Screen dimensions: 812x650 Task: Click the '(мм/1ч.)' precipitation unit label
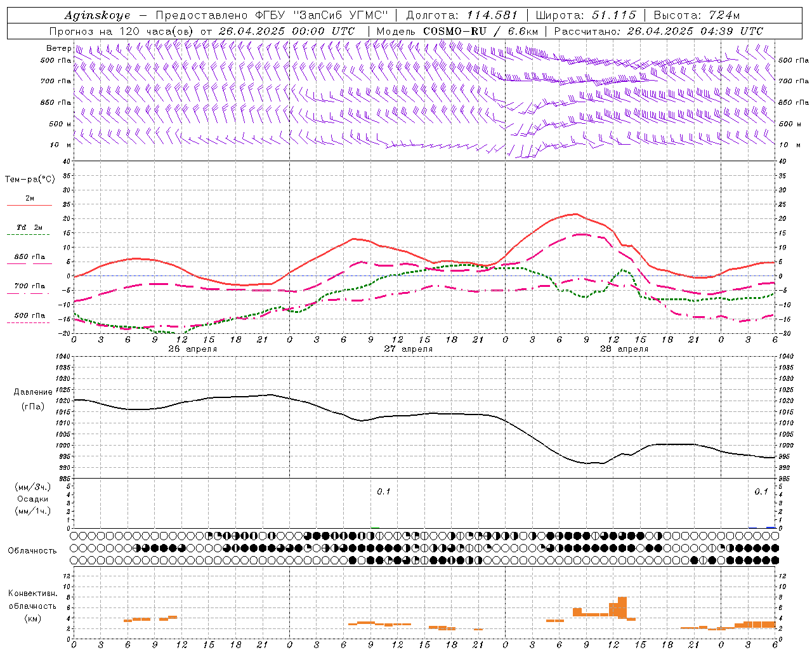33,511
